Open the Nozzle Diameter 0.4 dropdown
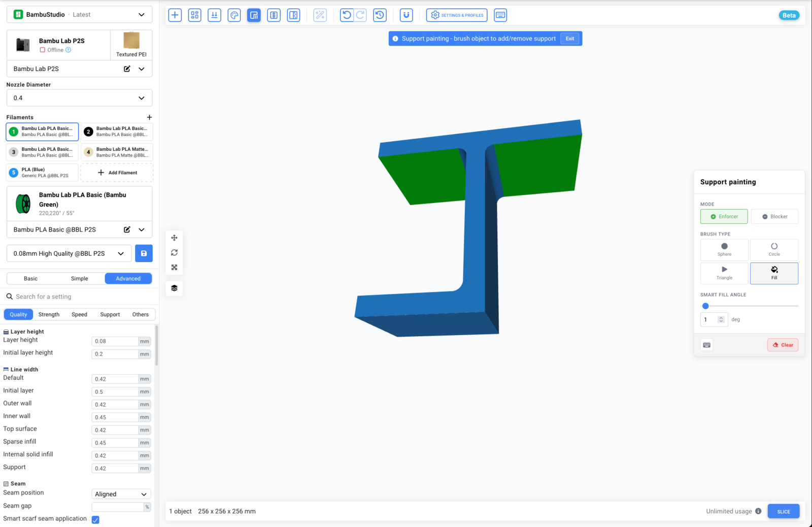The height and width of the screenshot is (527, 812). click(x=79, y=98)
